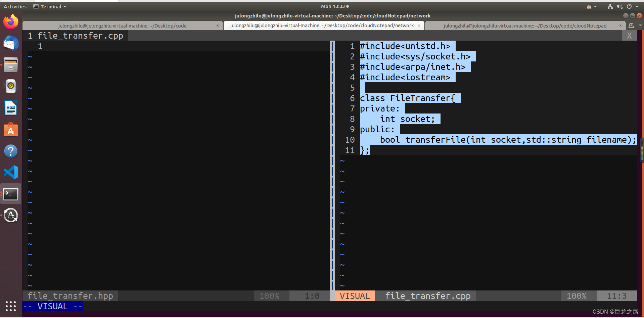Close the cloudNotepad/network terminal tab
The height and width of the screenshot is (318, 644).
tap(419, 26)
